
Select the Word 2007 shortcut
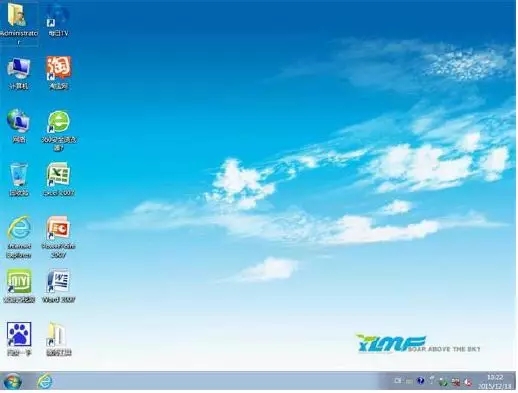59,281
